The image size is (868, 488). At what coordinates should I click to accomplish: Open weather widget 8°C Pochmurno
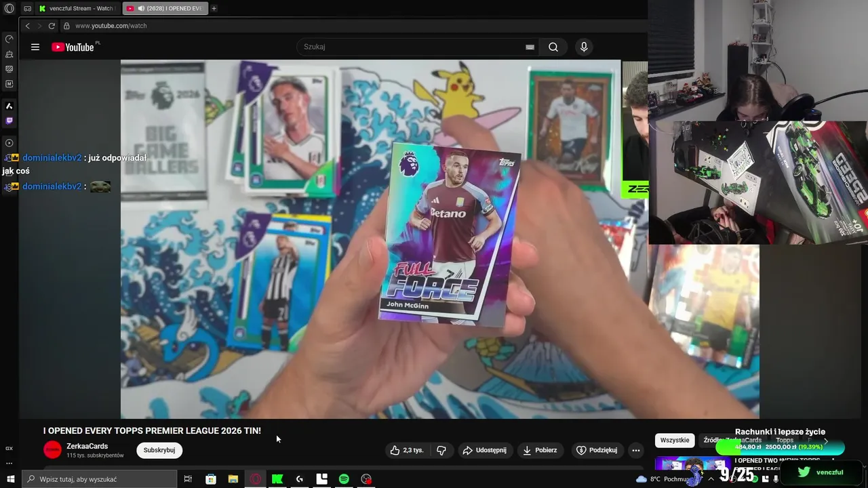[662, 479]
